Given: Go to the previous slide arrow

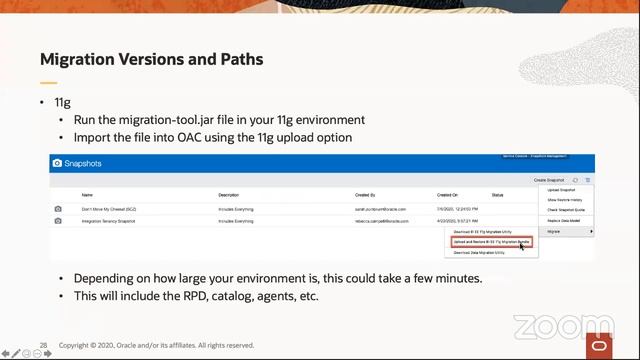Looking at the screenshot, I should pos(5,353).
